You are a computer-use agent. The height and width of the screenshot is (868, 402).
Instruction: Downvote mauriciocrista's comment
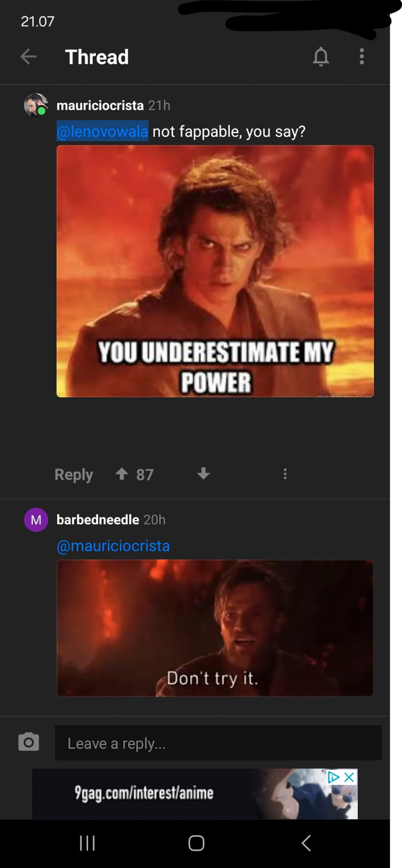[x=203, y=474]
